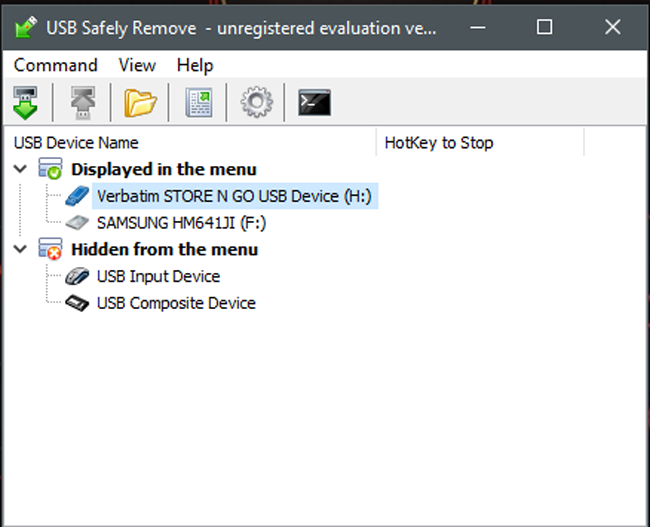
Task: Click the device properties toolbar icon
Action: pos(198,102)
